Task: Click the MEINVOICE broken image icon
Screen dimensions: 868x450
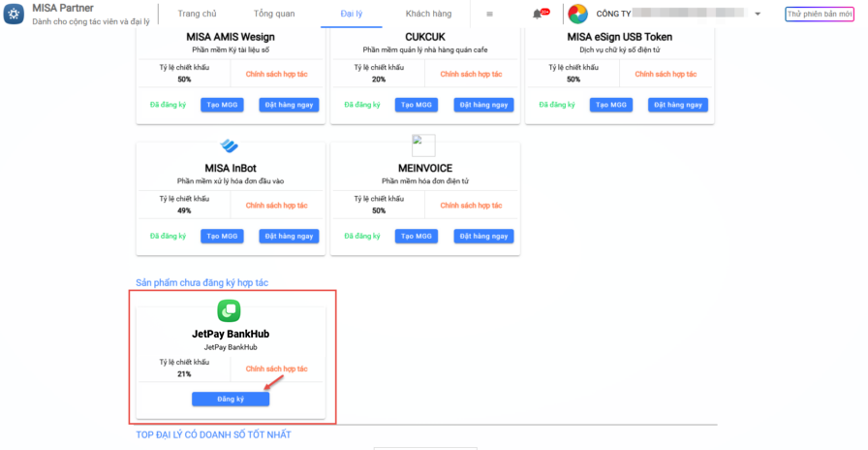Action: click(x=423, y=145)
